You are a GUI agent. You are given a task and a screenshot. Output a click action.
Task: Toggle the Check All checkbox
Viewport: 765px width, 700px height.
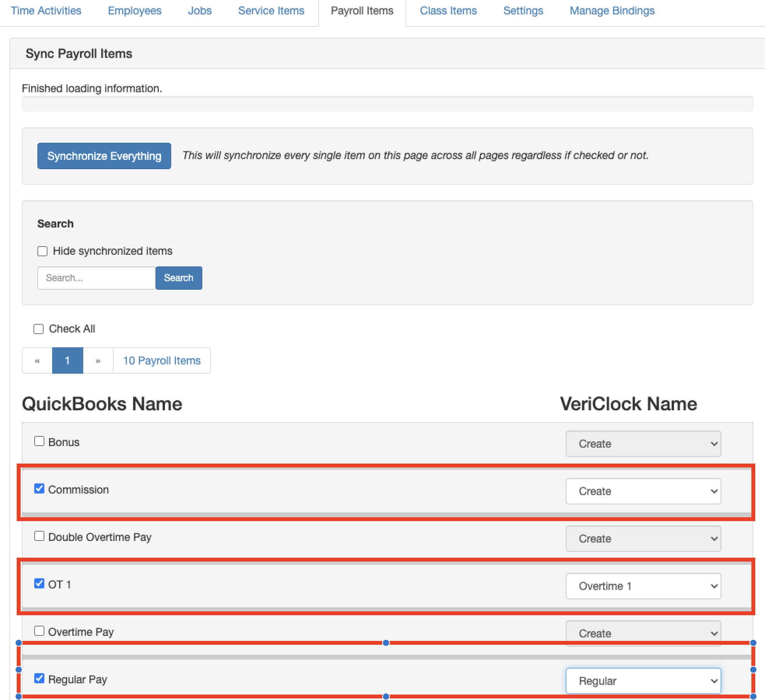pos(39,329)
